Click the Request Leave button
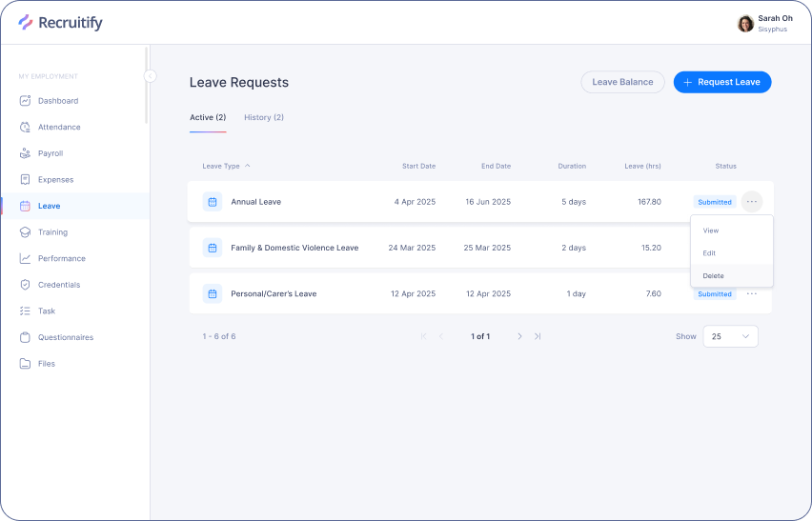 coord(721,82)
